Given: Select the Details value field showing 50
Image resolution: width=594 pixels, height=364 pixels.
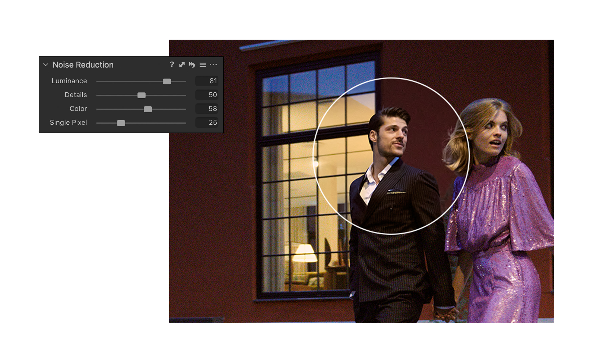Looking at the screenshot, I should [x=207, y=95].
